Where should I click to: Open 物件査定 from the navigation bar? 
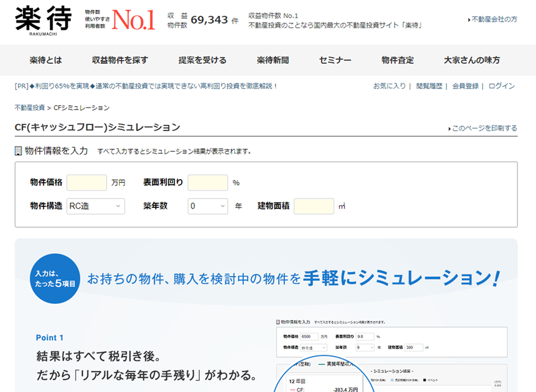[398, 60]
